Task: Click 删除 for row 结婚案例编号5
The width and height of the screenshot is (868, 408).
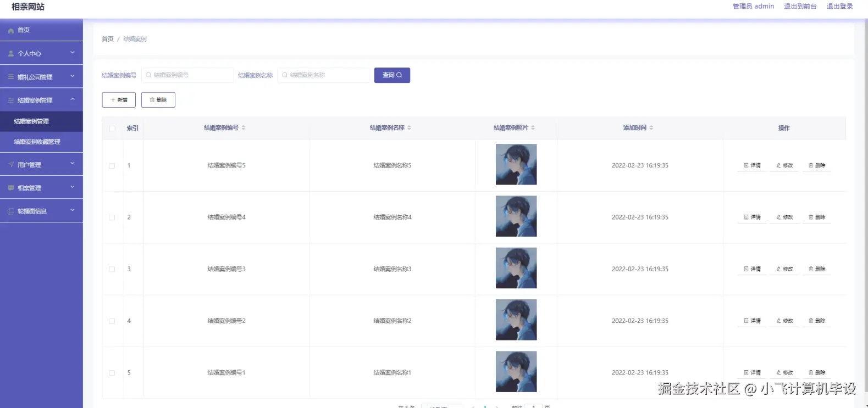Action: pyautogui.click(x=817, y=165)
